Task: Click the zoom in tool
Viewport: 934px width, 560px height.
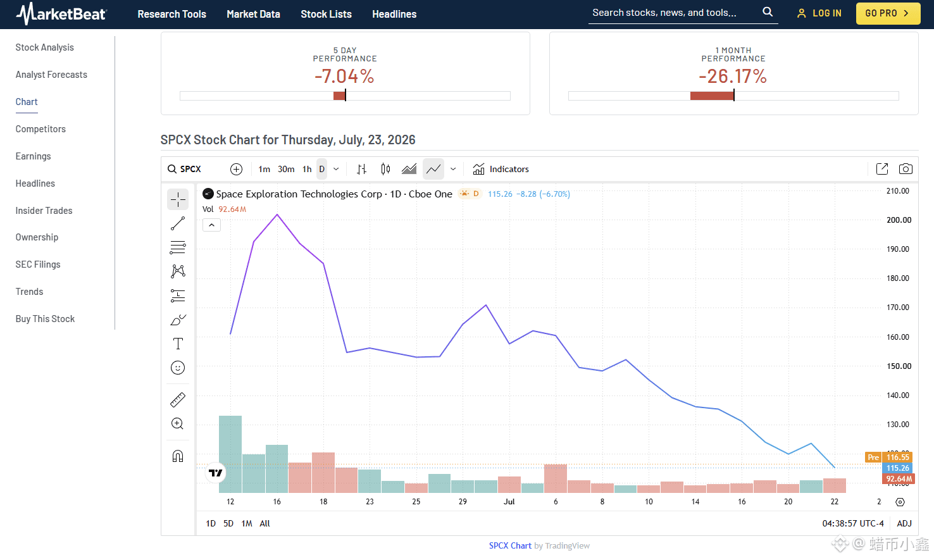Action: (178, 424)
